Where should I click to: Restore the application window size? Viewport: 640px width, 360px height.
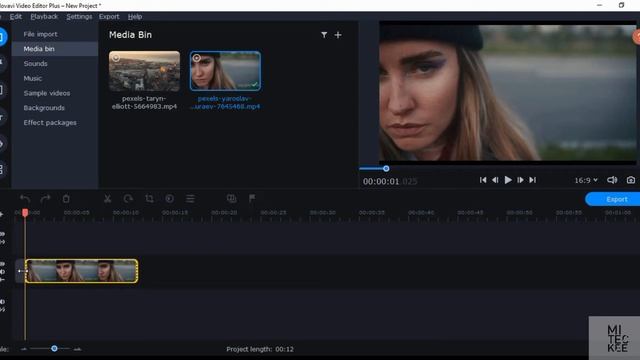[621, 5]
